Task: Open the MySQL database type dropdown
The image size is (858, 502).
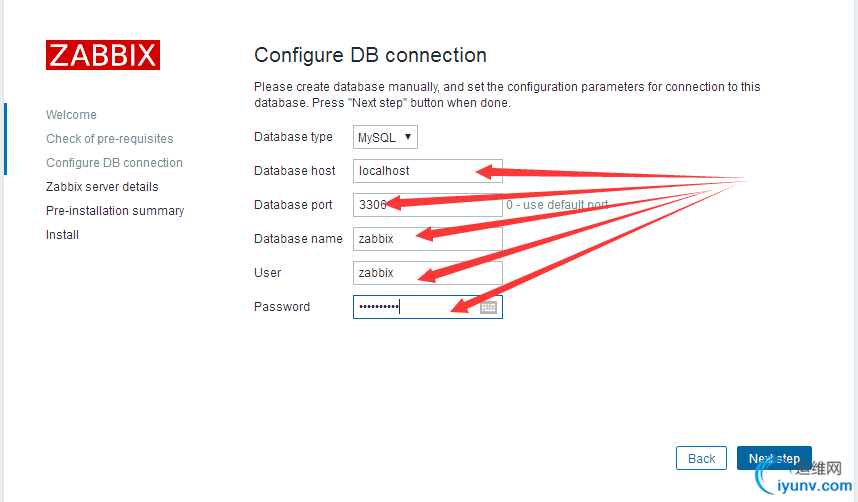Action: (x=385, y=137)
